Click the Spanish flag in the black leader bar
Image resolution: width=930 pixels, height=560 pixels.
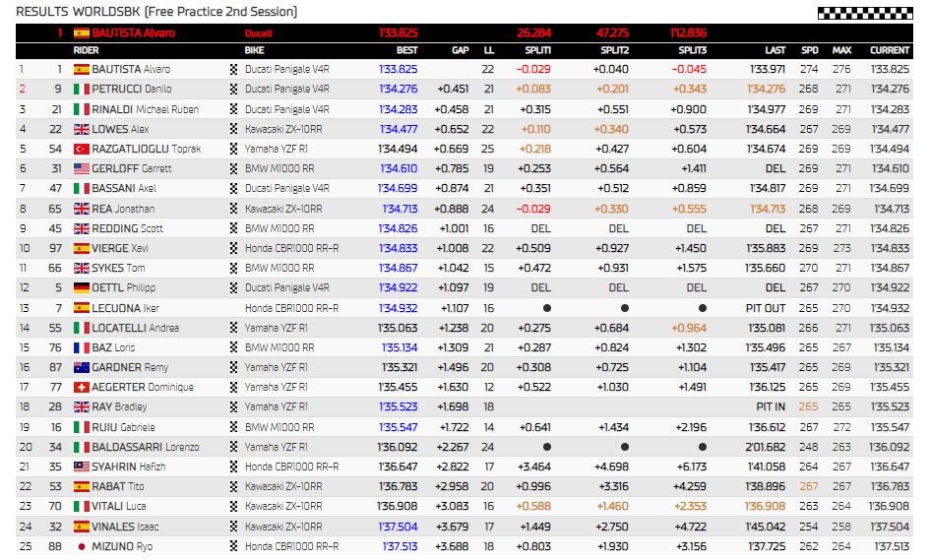82,33
